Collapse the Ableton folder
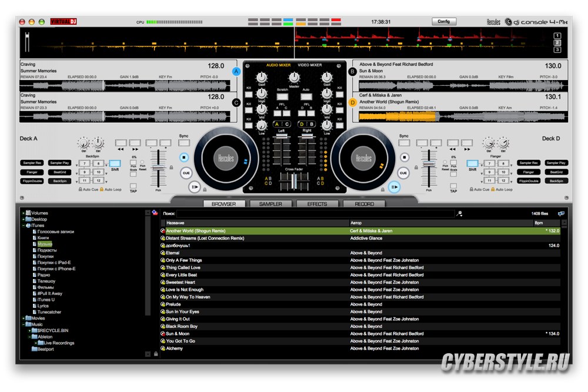The width and height of the screenshot is (588, 392). click(x=29, y=337)
